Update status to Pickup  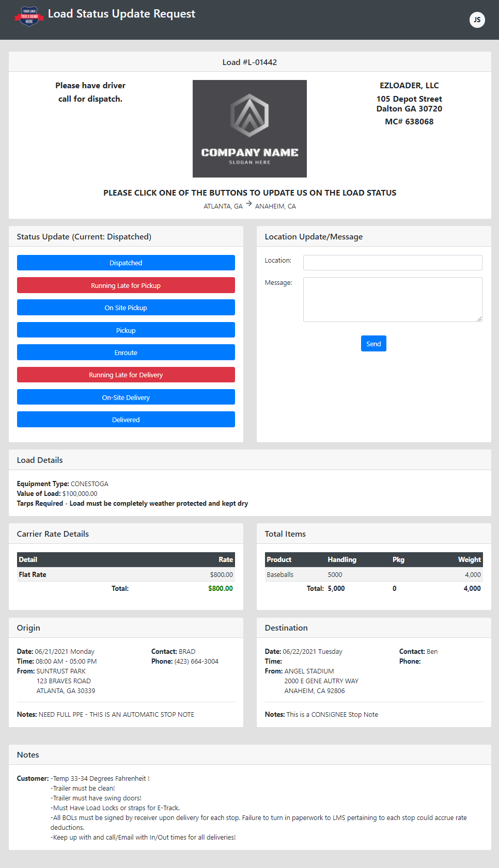[126, 330]
